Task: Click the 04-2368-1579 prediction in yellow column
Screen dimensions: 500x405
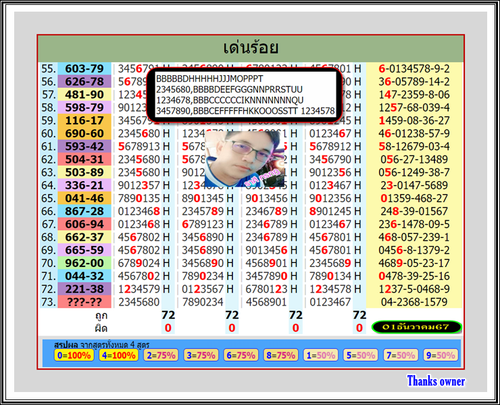Action: 414,302
